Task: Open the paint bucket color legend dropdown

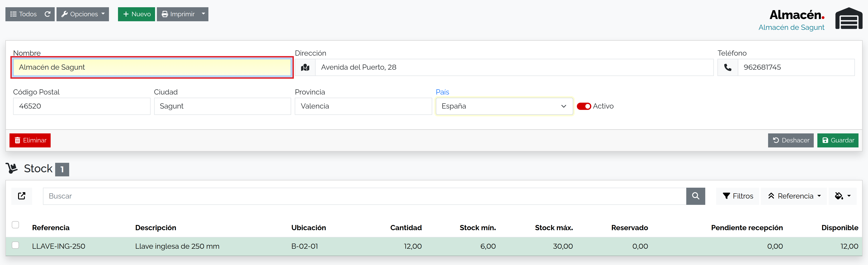Action: [x=843, y=196]
